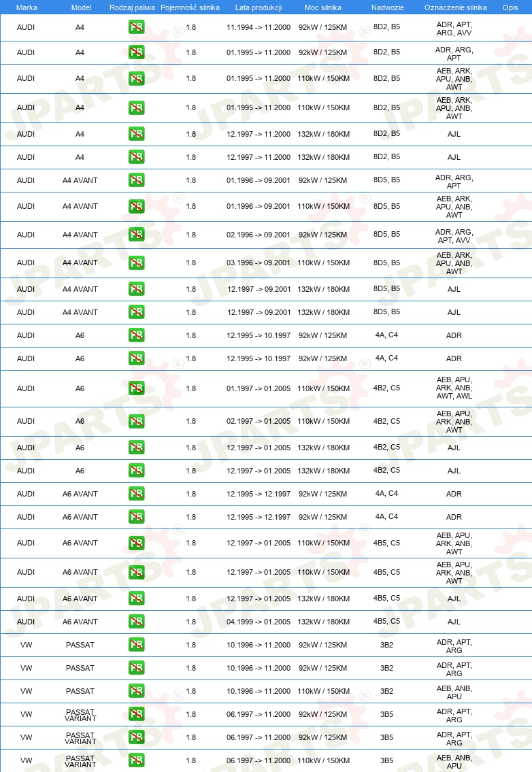The image size is (532, 772).
Task: Select the date cell '01.1997 -> 01.2005'
Action: [259, 388]
